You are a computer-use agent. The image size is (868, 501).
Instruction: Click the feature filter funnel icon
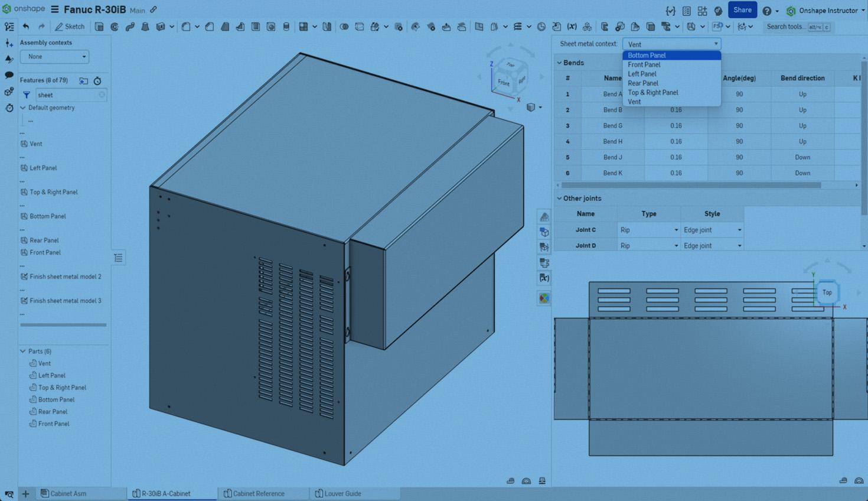[x=27, y=95]
